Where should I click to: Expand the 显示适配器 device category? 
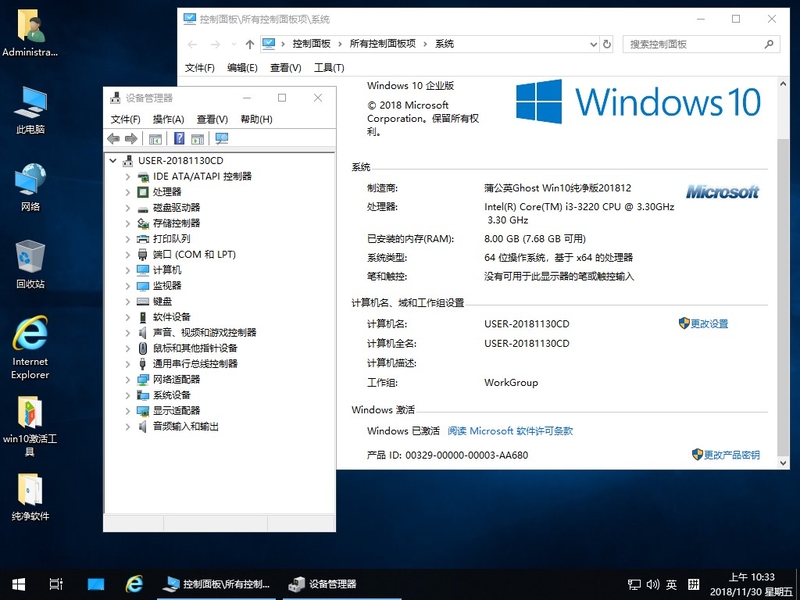[x=128, y=411]
